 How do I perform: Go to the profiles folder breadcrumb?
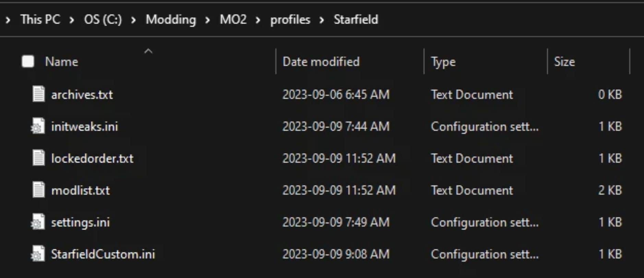290,20
